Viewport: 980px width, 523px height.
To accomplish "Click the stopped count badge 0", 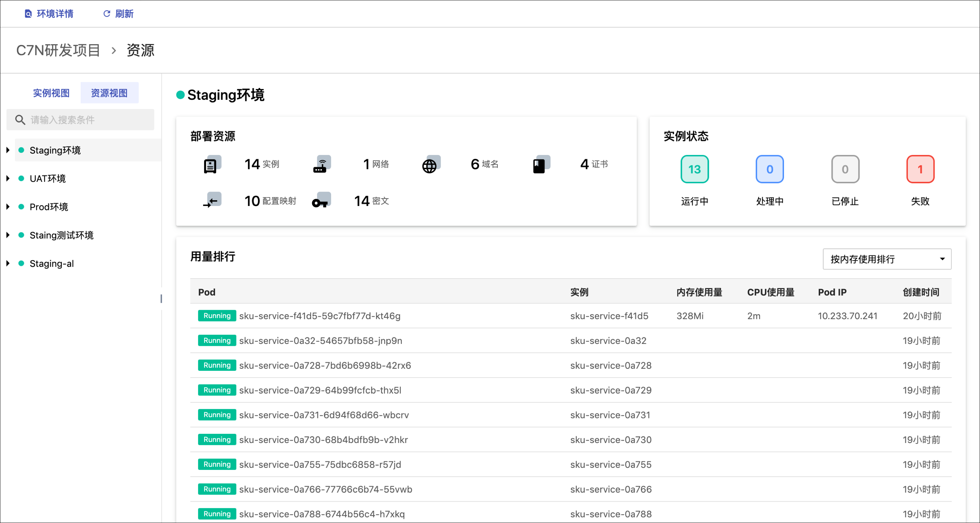I will 845,169.
